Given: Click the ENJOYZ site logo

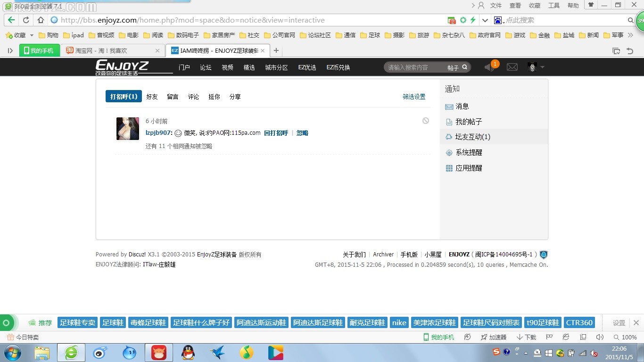Looking at the screenshot, I should click(x=122, y=67).
